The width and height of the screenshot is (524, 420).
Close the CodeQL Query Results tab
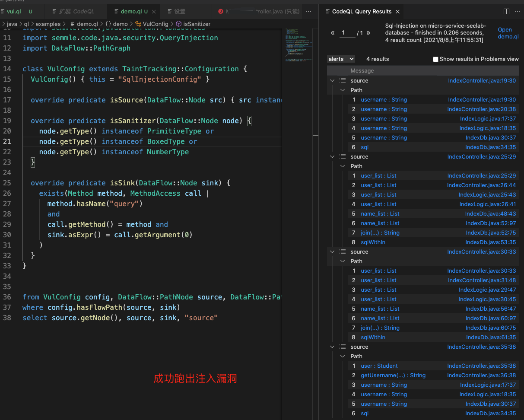point(397,12)
